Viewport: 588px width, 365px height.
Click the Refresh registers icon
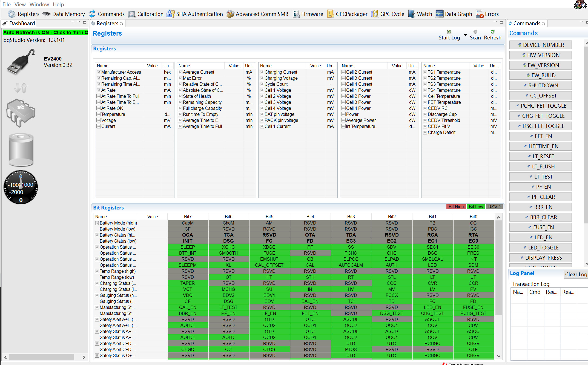[x=492, y=32]
